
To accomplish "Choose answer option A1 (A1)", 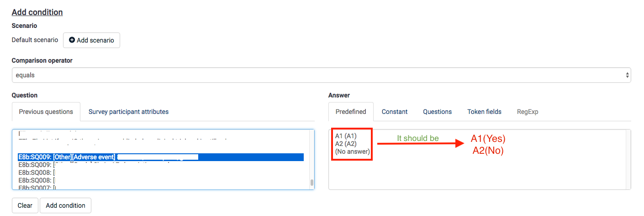I will click(x=345, y=136).
